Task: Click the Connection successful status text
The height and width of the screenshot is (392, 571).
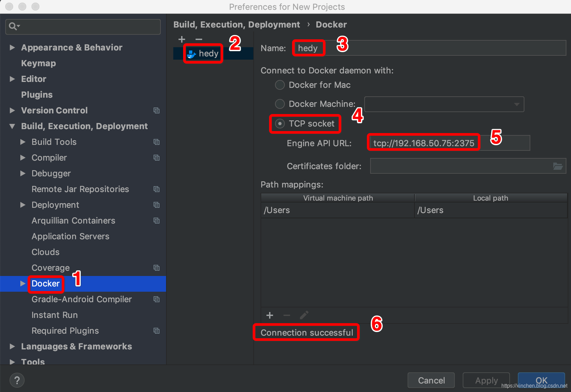Action: click(307, 333)
